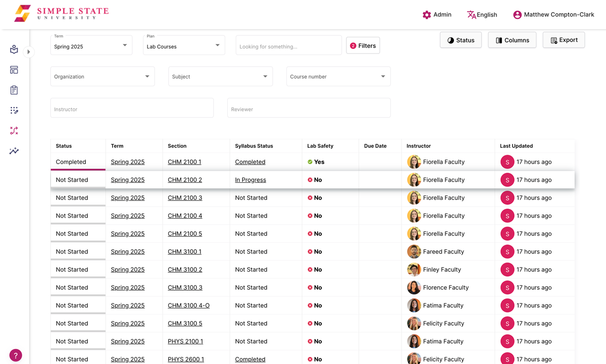Switch language via the English menu
606x364 pixels.
point(482,15)
